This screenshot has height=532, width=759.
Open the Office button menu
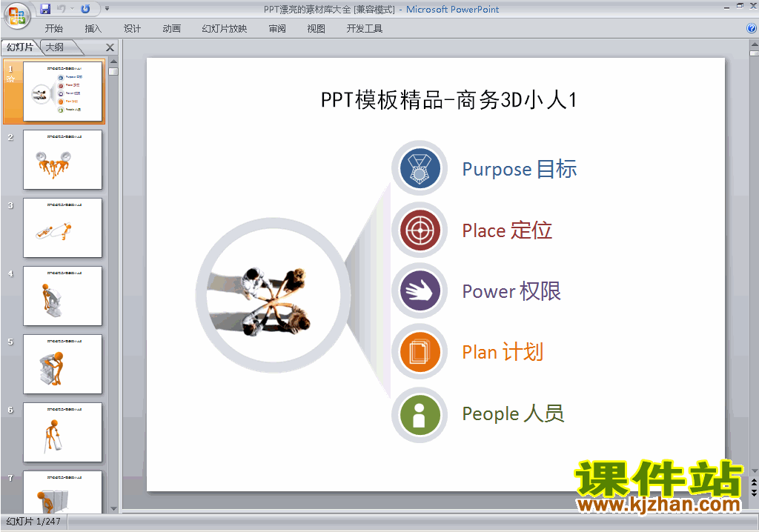(17, 16)
